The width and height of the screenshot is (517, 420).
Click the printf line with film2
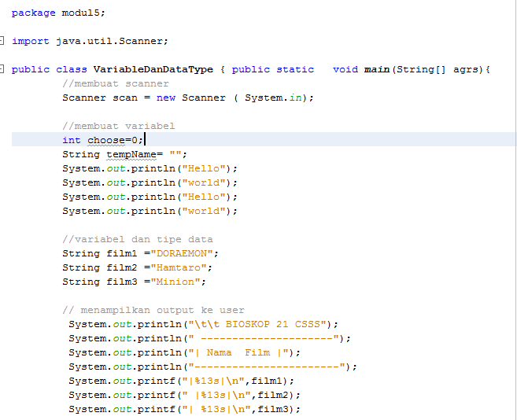(x=185, y=396)
